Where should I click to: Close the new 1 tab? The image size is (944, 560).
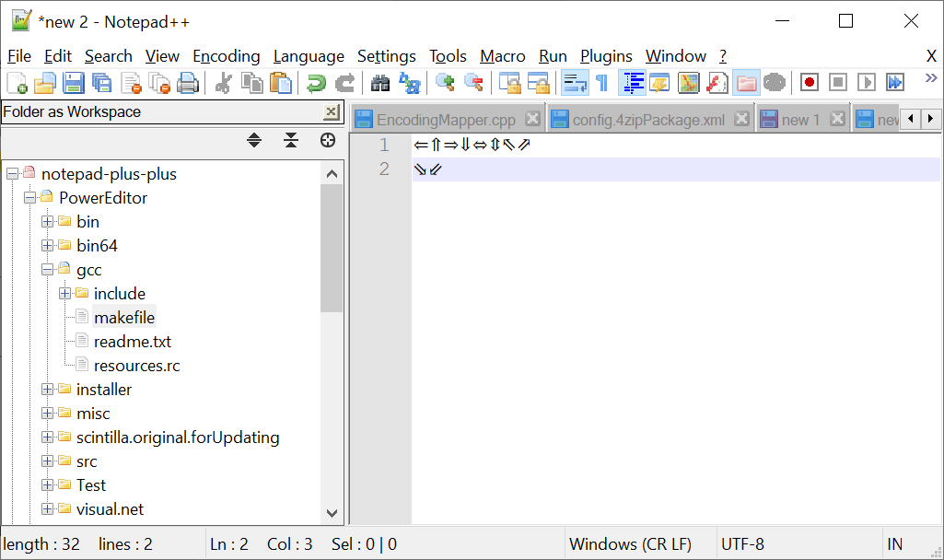click(837, 119)
